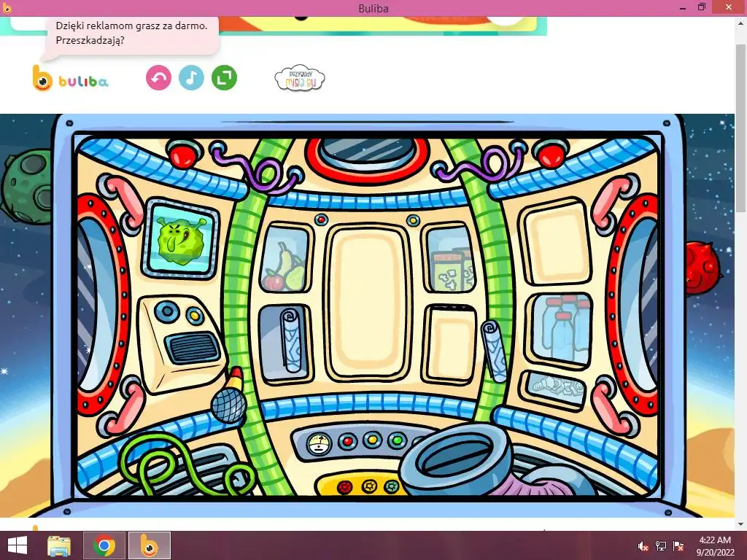Select the fruit compartment with the pear

[x=285, y=259]
